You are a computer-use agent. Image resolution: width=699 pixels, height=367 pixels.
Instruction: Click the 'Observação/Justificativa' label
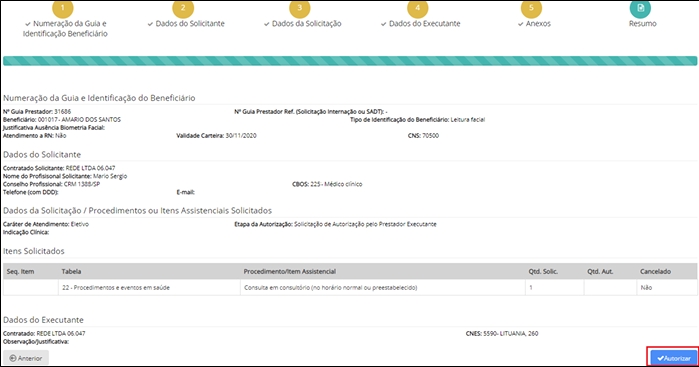click(x=36, y=342)
